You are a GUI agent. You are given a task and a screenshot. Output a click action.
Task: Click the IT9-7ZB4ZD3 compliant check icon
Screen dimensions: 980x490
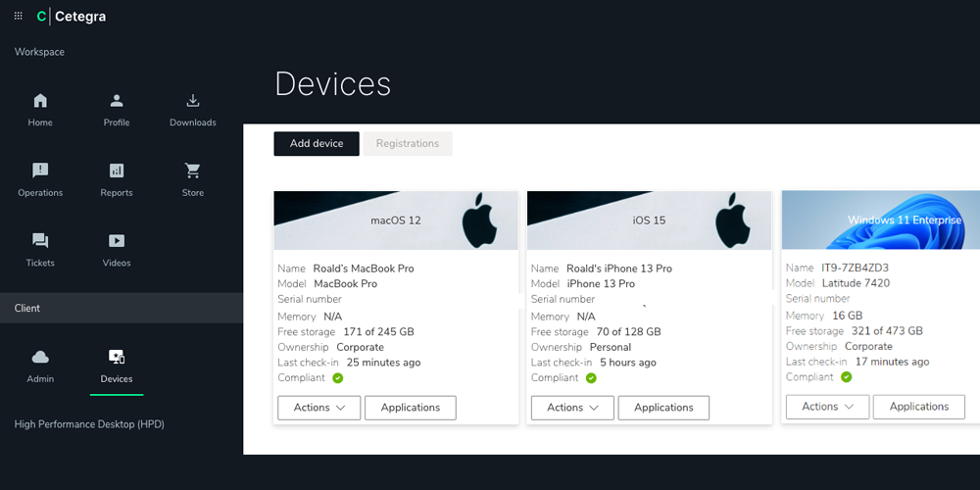[x=847, y=377]
